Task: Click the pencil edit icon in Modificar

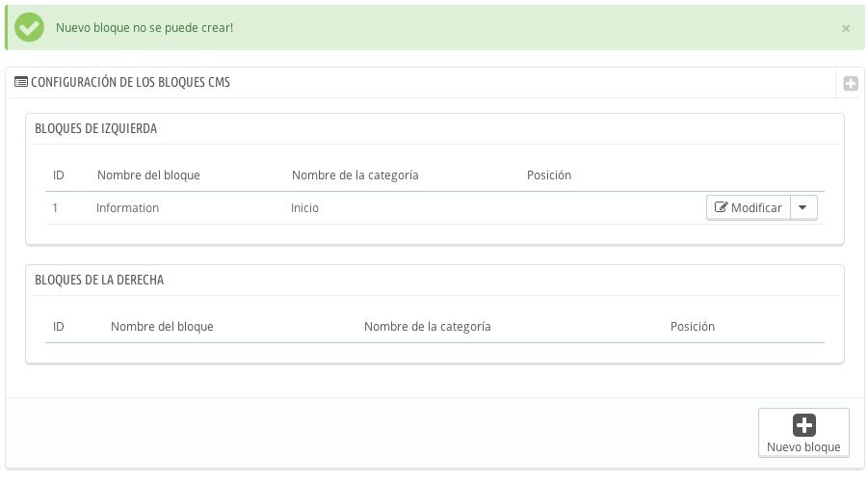Action: [x=721, y=207]
